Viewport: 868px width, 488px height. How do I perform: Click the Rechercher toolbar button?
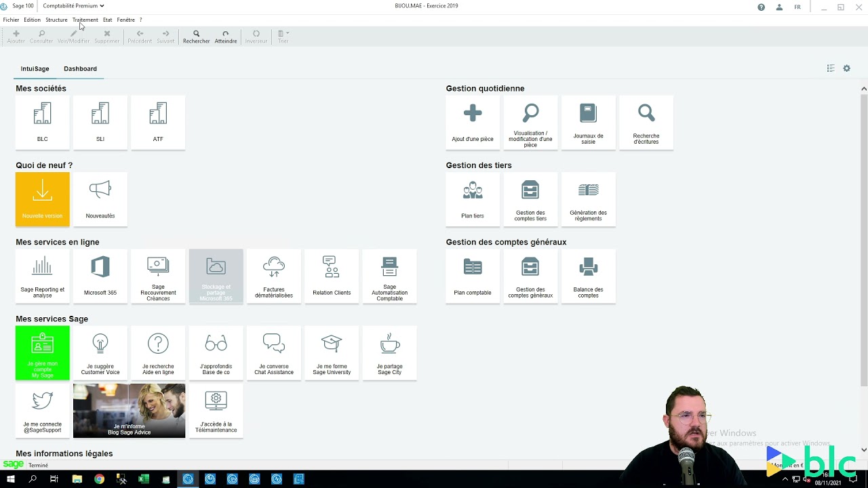click(x=196, y=37)
